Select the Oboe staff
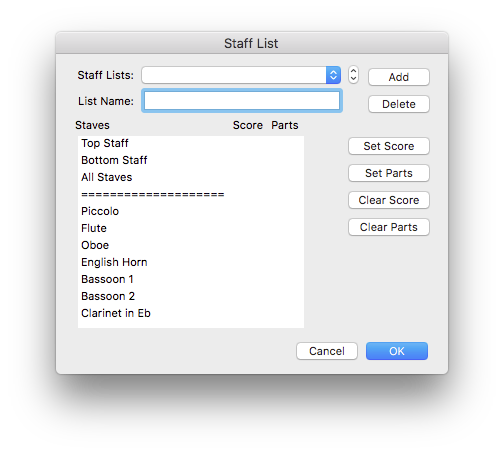The image size is (504, 454). 191,245
